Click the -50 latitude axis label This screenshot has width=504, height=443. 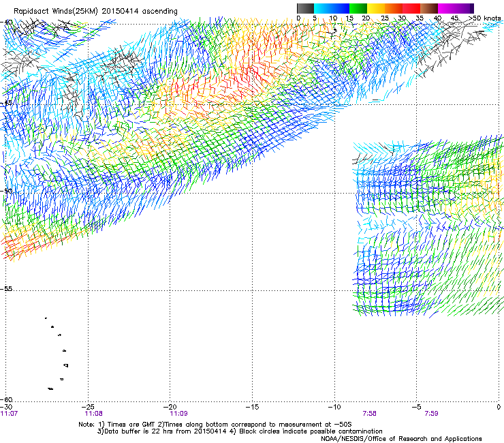[x=6, y=191]
